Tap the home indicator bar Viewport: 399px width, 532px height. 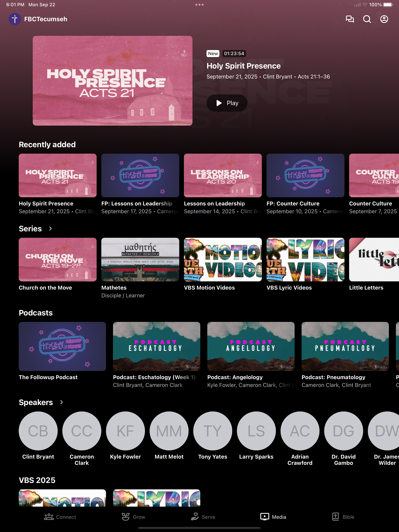coord(199,528)
